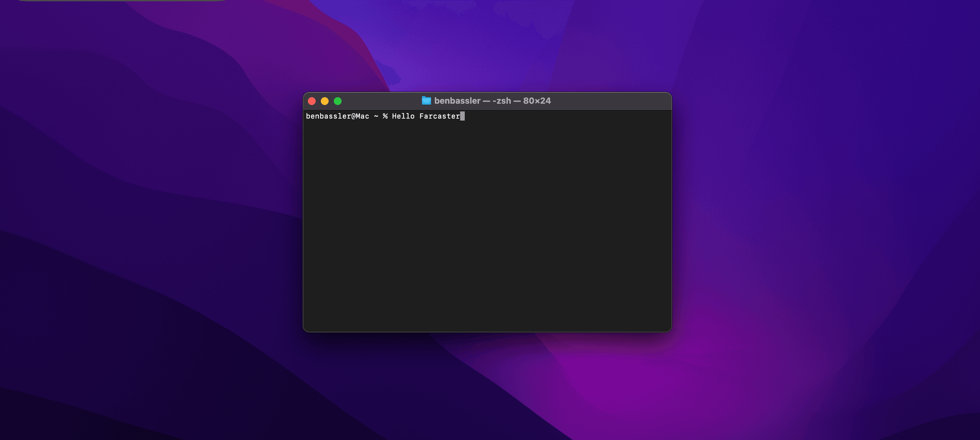Zoom the Terminal window with green button

pyautogui.click(x=337, y=101)
